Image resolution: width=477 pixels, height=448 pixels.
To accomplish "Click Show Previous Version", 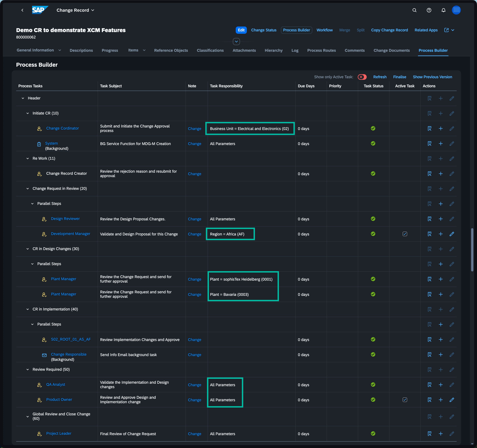I will (x=432, y=77).
